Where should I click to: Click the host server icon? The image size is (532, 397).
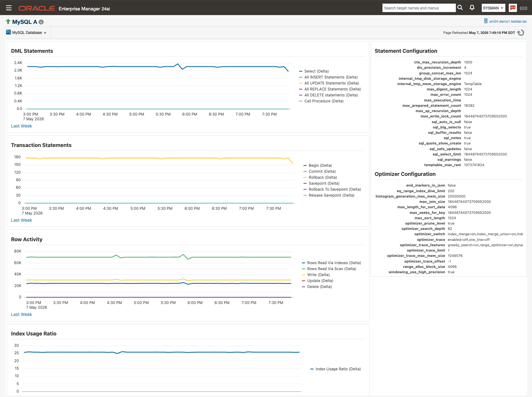point(486,21)
